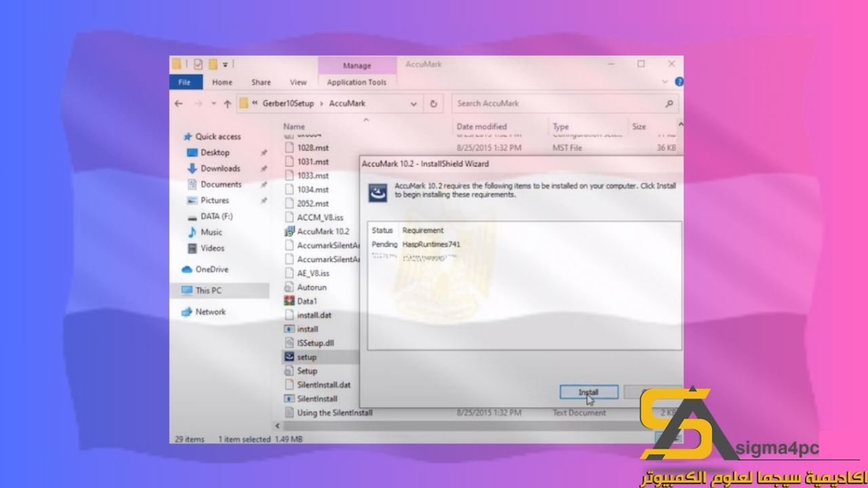
Task: Click the Refresh button beside the address bar
Action: coord(434,104)
